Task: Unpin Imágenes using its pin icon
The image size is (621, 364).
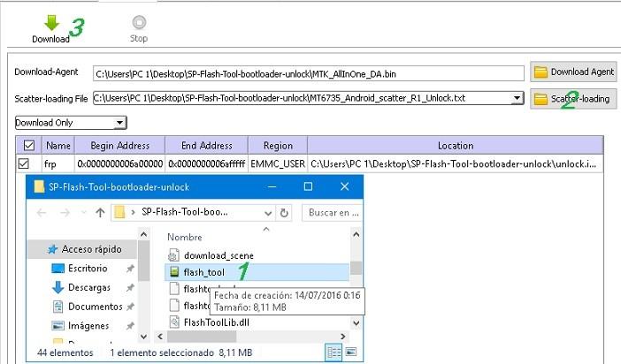Action: click(130, 326)
